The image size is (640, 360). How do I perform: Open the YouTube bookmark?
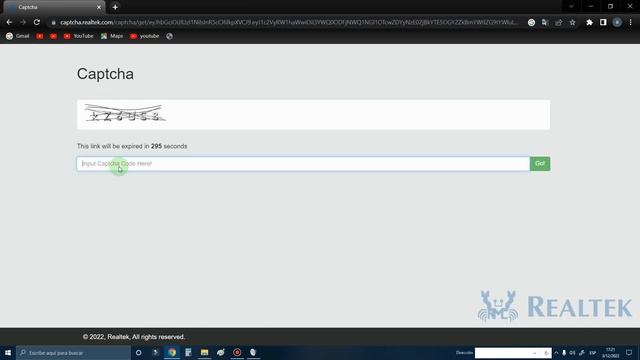(x=78, y=36)
